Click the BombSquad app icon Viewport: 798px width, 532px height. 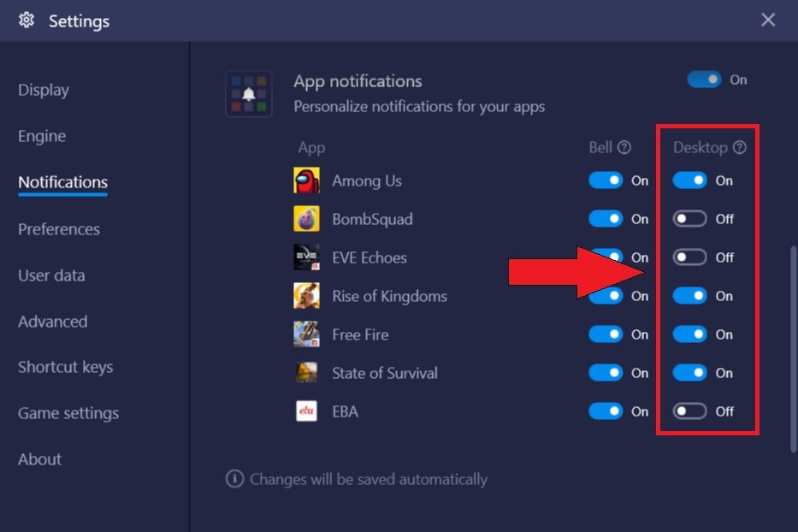pyautogui.click(x=306, y=219)
